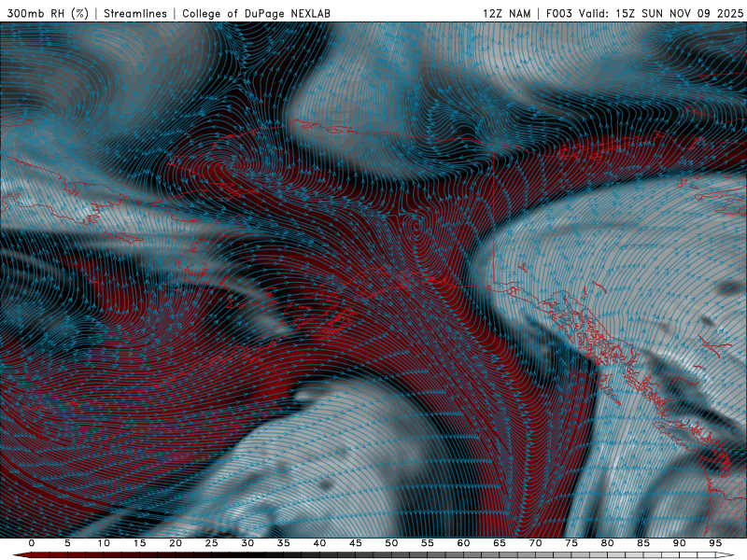The image size is (747, 560).
Task: Click the colorbar label "45"
Action: 356,543
